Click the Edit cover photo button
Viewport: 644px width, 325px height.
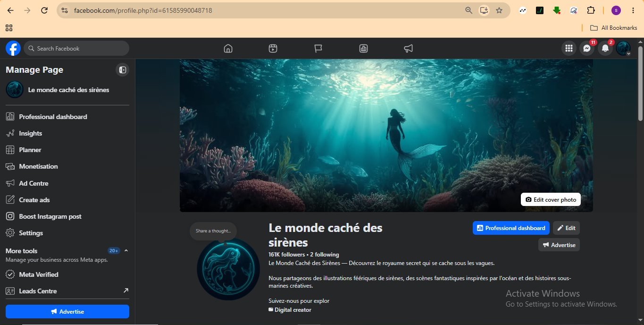(x=551, y=199)
